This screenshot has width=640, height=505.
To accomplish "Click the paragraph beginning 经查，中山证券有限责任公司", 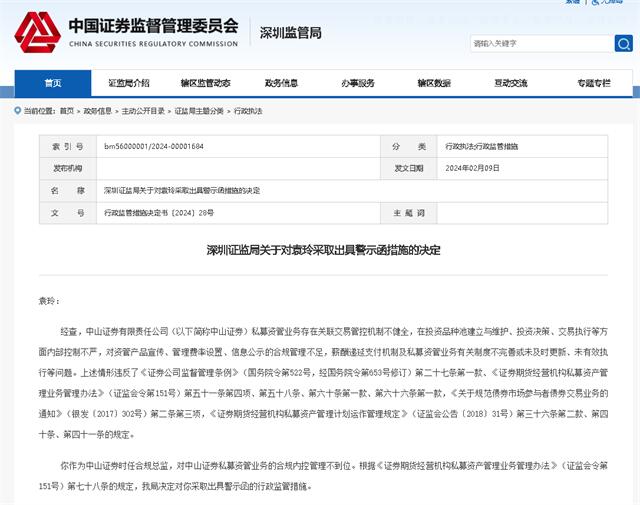I will coord(323,383).
